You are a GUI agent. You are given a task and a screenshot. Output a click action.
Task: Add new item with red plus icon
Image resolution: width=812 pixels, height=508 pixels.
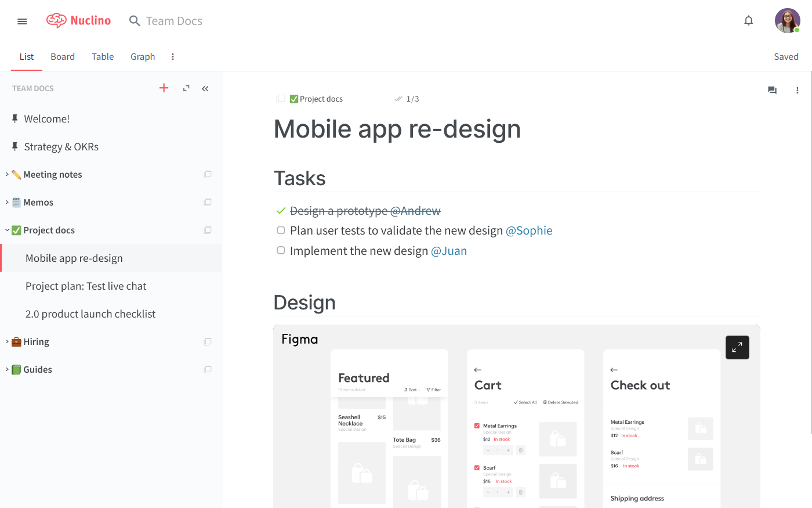click(164, 88)
